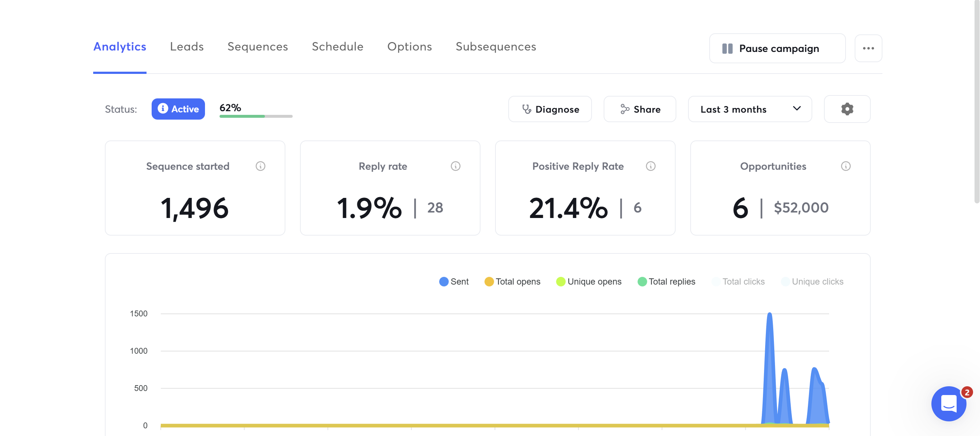Open the Sequences tab
This screenshot has height=436, width=980.
(258, 46)
